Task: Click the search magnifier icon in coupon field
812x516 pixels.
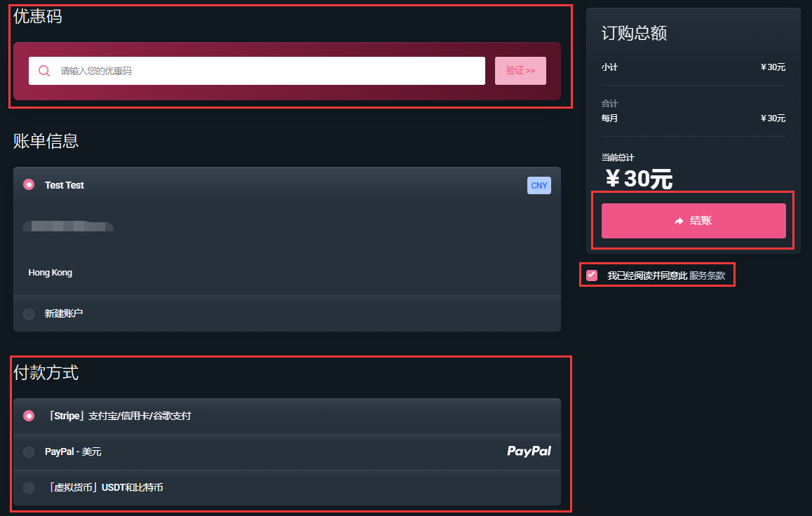Action: pos(44,71)
